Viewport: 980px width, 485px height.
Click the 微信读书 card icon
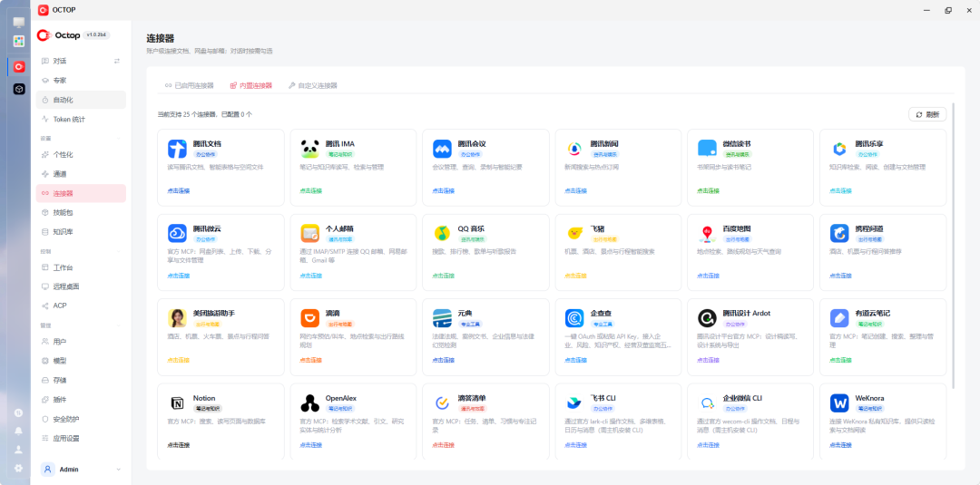(708, 149)
